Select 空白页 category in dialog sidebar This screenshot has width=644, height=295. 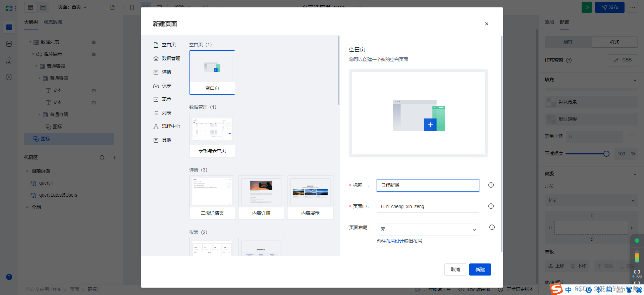coord(165,45)
